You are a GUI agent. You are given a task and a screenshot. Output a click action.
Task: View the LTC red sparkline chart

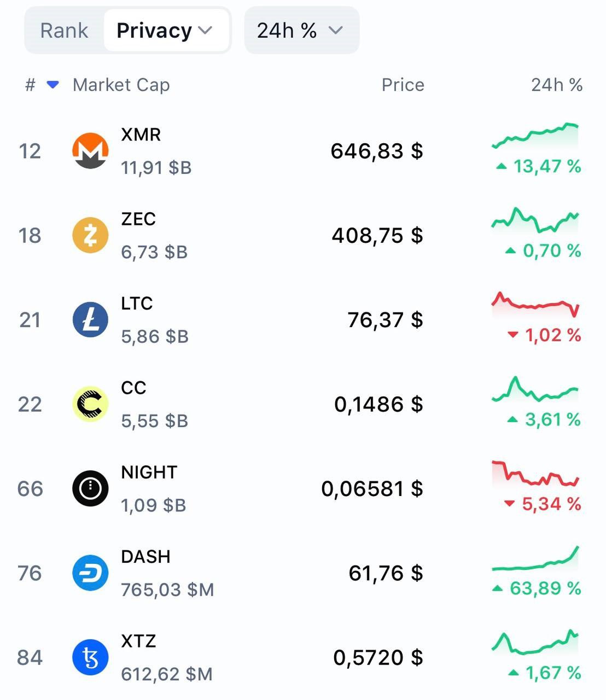coord(535,305)
